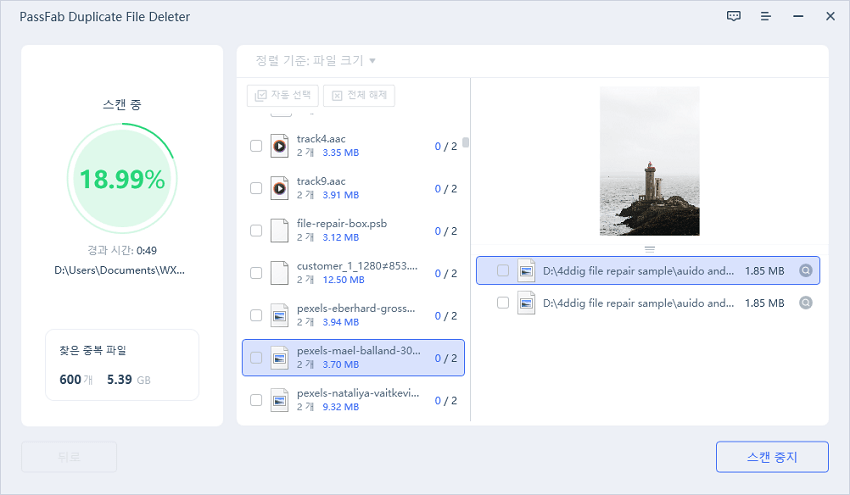Check the first duplicate path checkbox
The image size is (850, 495).
[503, 271]
